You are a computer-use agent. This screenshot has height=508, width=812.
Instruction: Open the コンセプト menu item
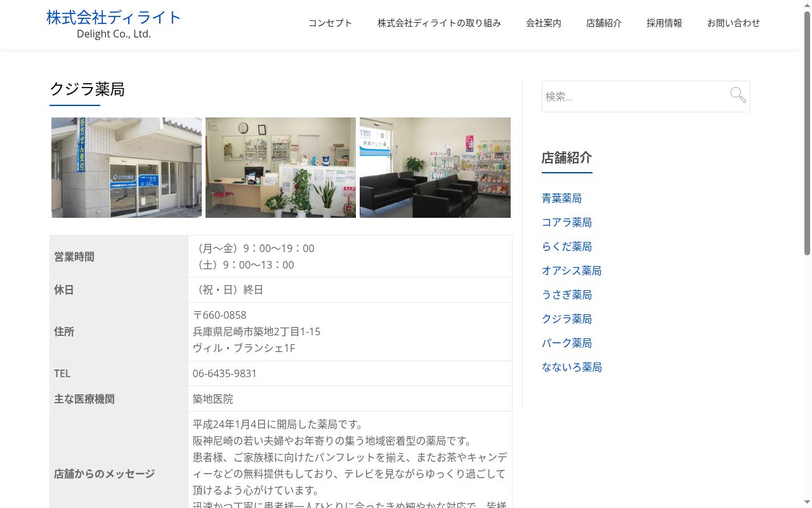330,23
